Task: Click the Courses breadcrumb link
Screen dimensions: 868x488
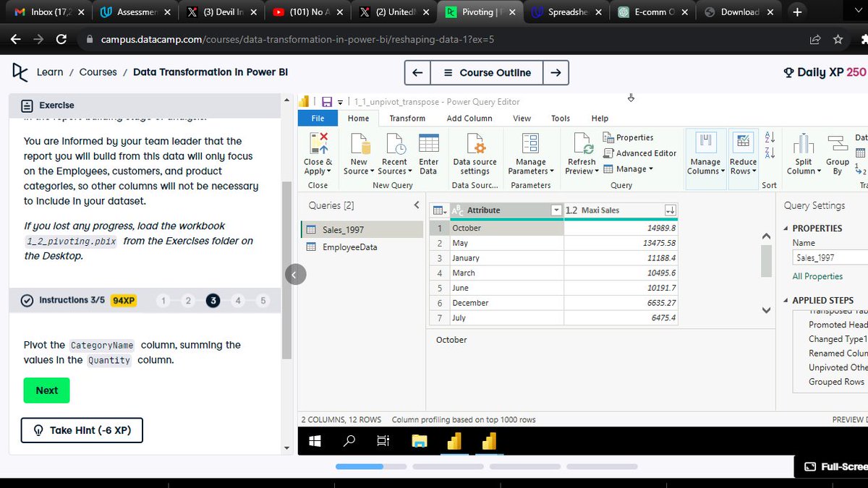Action: pos(98,72)
